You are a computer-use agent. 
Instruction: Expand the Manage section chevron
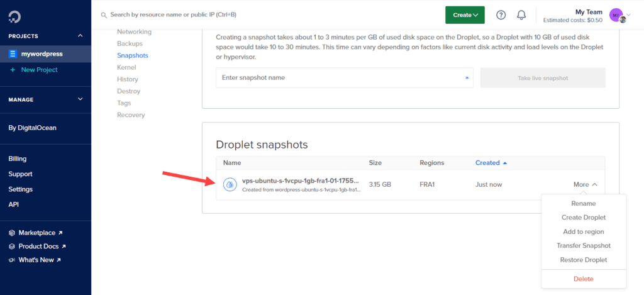pos(80,99)
